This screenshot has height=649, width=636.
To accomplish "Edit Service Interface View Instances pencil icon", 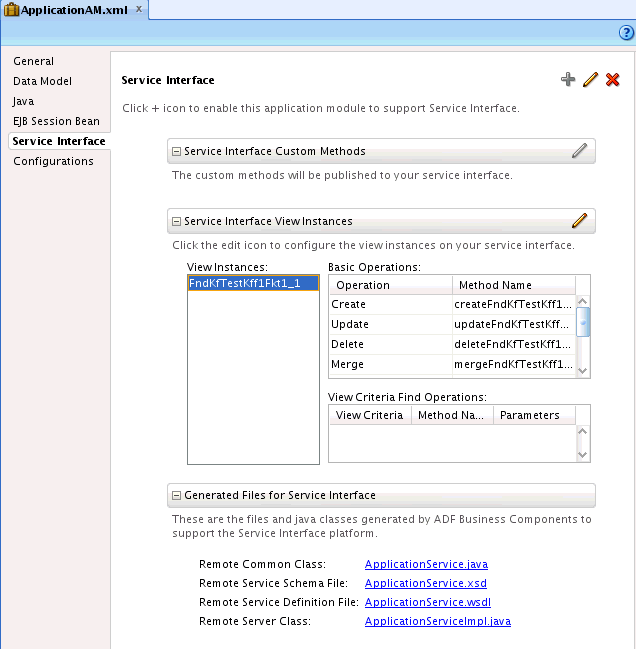I will [x=579, y=221].
